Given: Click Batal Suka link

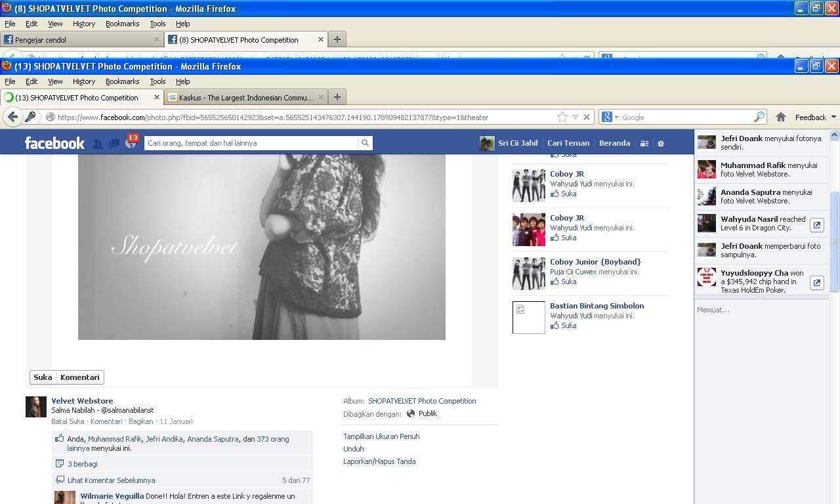Looking at the screenshot, I should coord(68,421).
